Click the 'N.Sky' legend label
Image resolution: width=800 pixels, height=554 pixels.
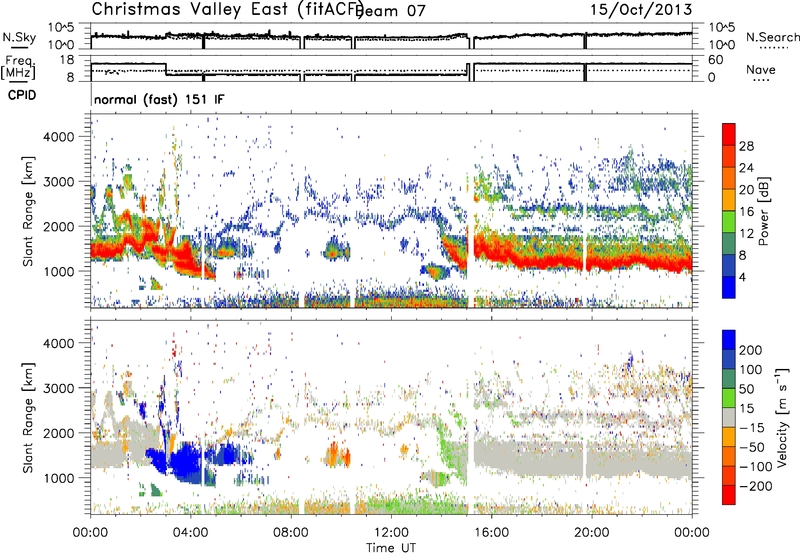19,37
